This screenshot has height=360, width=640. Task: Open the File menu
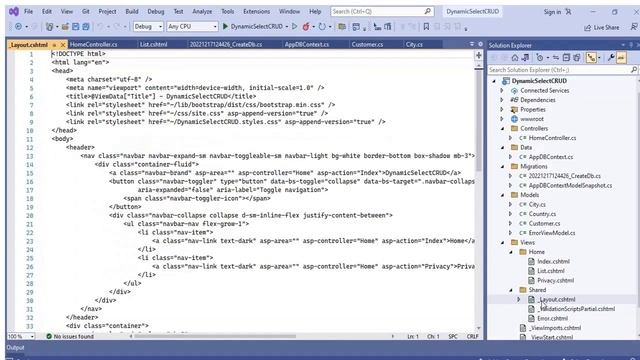coord(29,11)
